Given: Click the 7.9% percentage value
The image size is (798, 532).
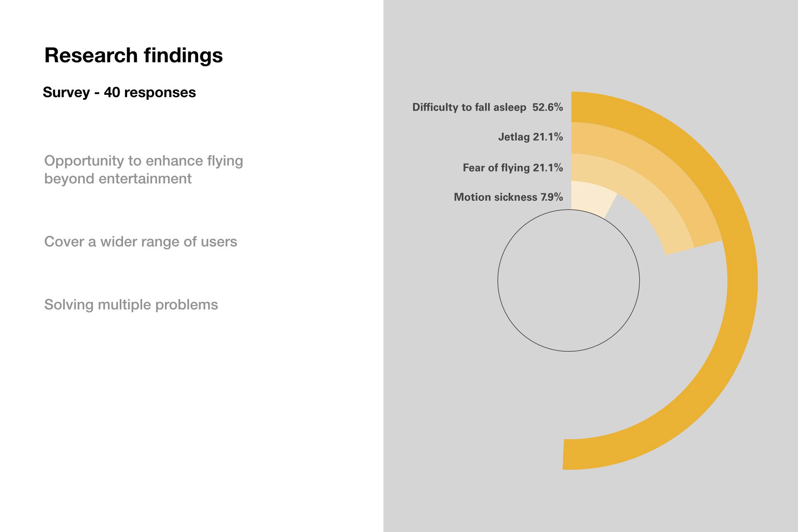Looking at the screenshot, I should (552, 197).
